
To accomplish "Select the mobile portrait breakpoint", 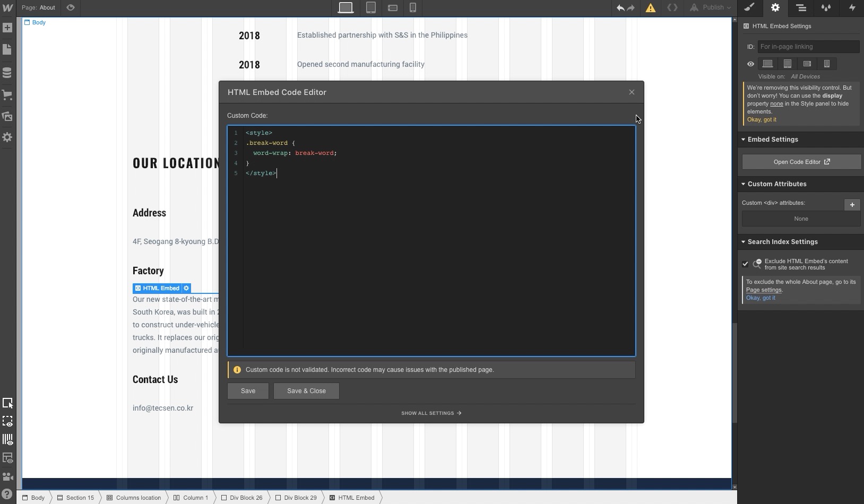I will (x=413, y=8).
